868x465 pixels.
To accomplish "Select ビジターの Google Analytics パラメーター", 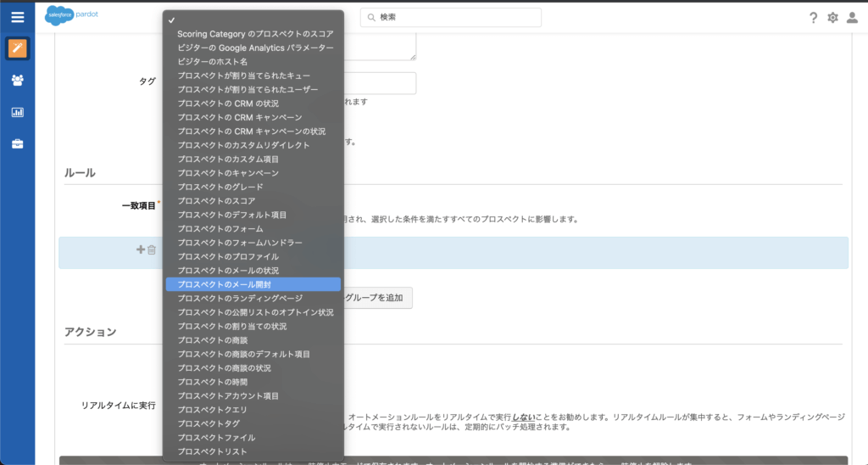I will coord(253,48).
